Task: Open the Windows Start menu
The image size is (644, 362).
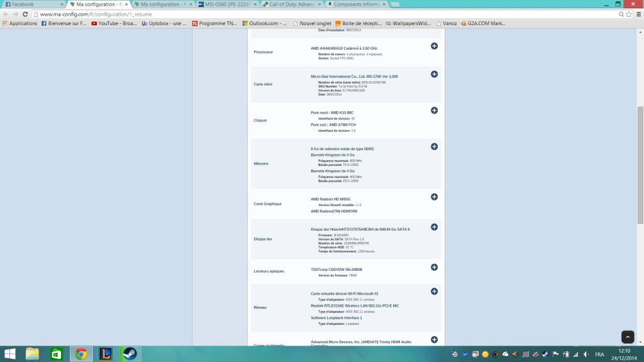Action: [x=10, y=354]
